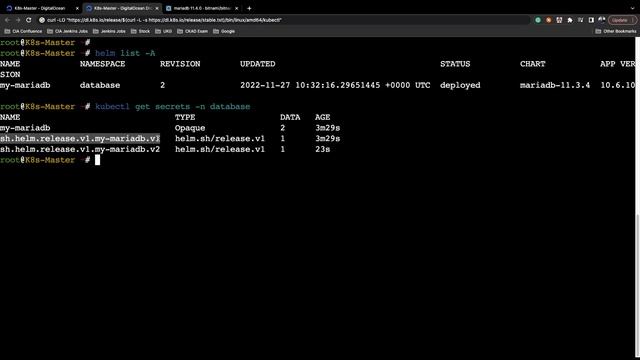Image resolution: width=640 pixels, height=360 pixels.
Task: Open a new browser tab
Action: click(x=249, y=8)
